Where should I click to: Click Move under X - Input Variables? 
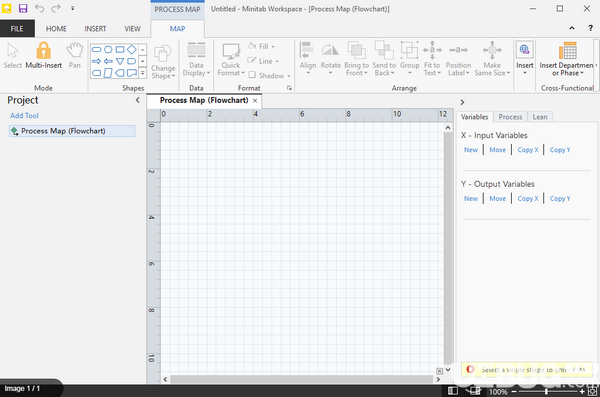pyautogui.click(x=497, y=150)
